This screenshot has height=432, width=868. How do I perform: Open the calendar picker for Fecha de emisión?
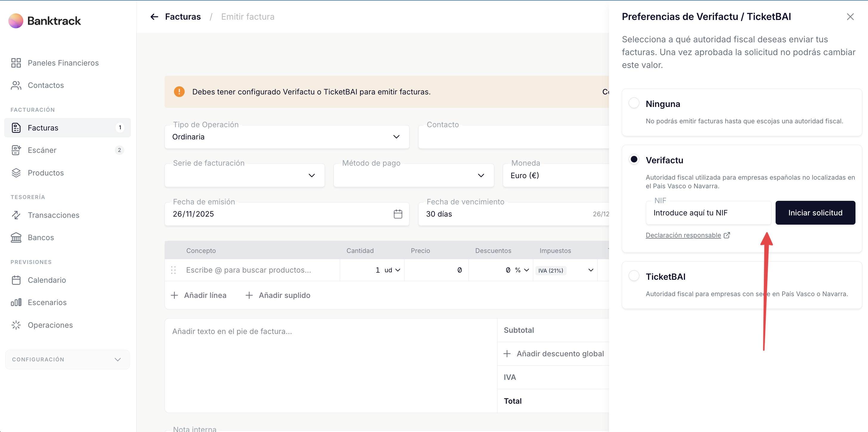(x=398, y=214)
